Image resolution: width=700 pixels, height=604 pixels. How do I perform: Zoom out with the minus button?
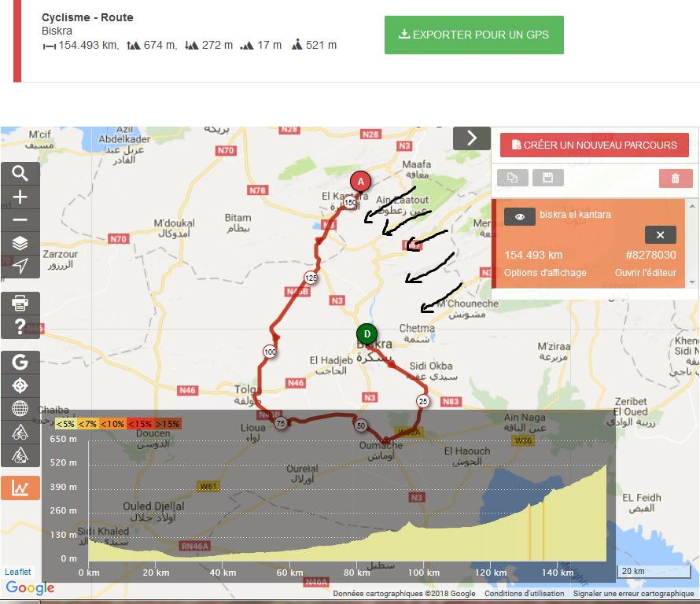(20, 219)
